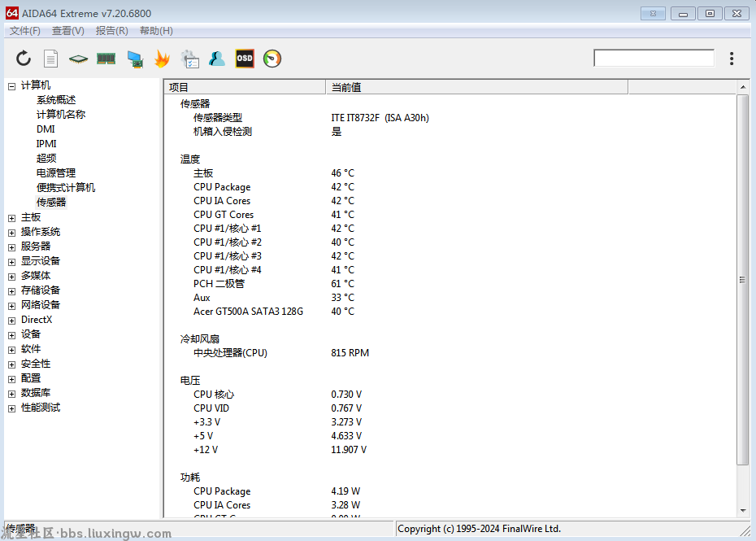
Task: Select DMI in the tree
Action: coord(46,129)
